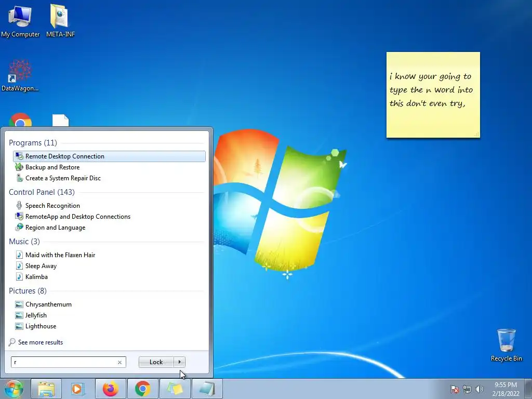Click the Remote Desktop Connection icon
This screenshot has height=399, width=532.
pyautogui.click(x=19, y=156)
